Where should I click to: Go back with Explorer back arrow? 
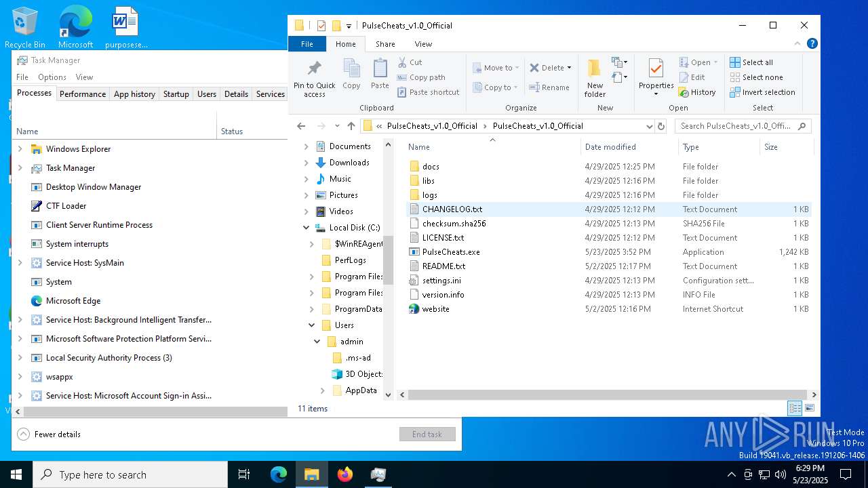pos(302,126)
